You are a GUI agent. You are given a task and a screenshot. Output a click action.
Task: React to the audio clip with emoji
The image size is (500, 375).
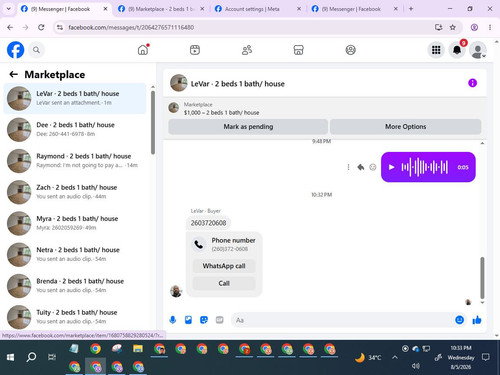click(x=373, y=167)
